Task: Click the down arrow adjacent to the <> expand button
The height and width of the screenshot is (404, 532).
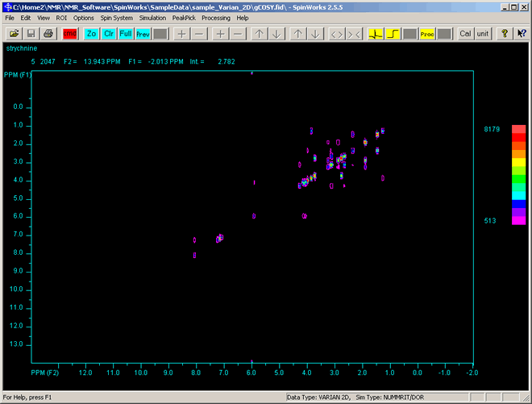Action: tap(315, 34)
